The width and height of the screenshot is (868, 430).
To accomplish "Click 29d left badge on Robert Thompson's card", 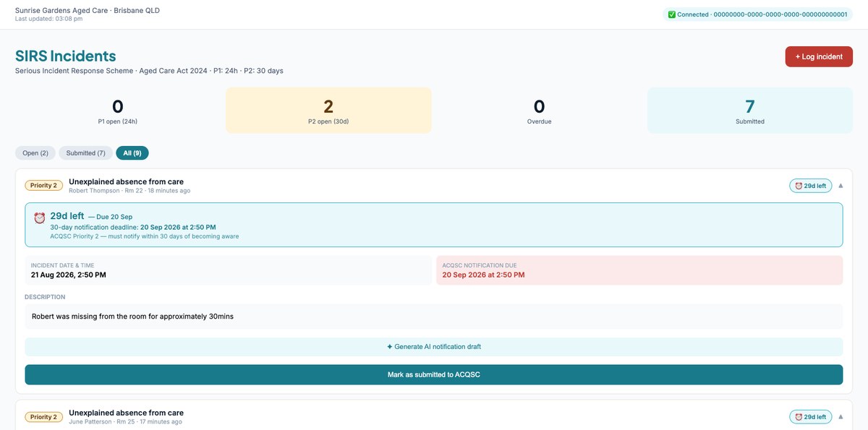I will pyautogui.click(x=810, y=186).
